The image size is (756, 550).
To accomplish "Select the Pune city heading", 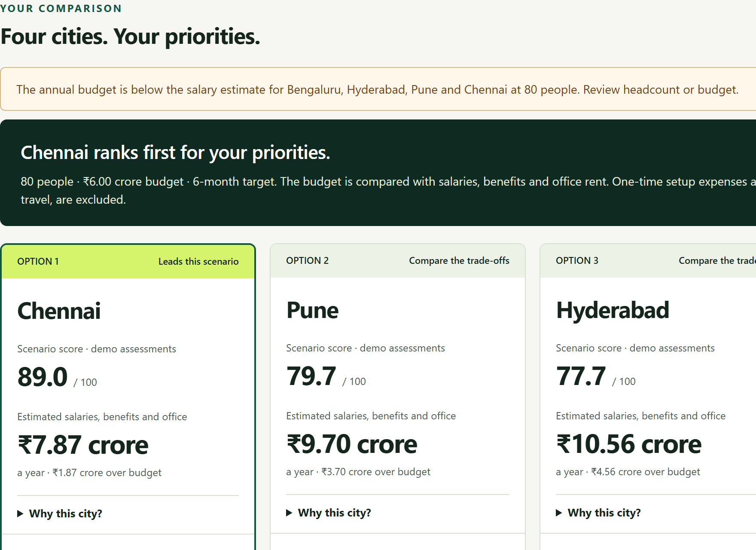I will click(x=312, y=310).
